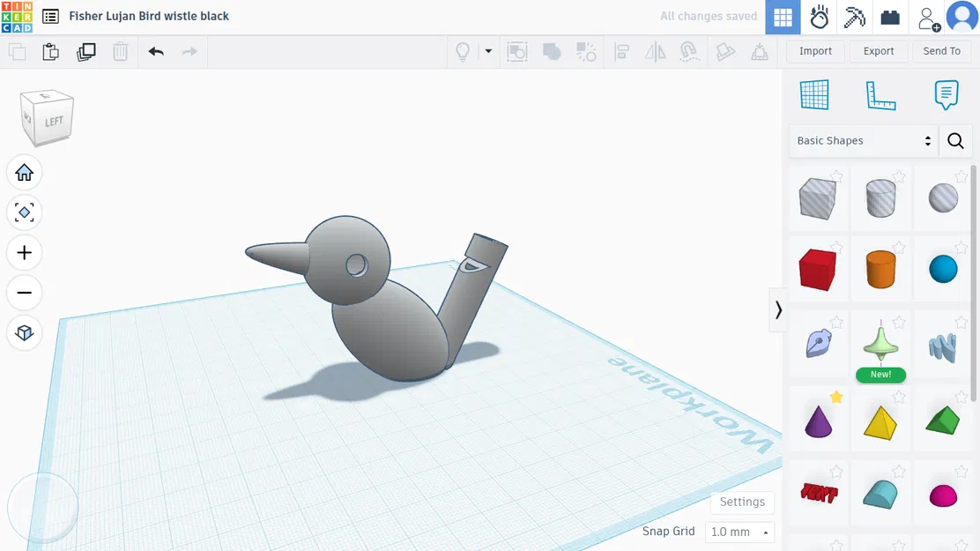This screenshot has height=551, width=980.
Task: Favorite the yellow Pyramid star
Action: point(899,397)
